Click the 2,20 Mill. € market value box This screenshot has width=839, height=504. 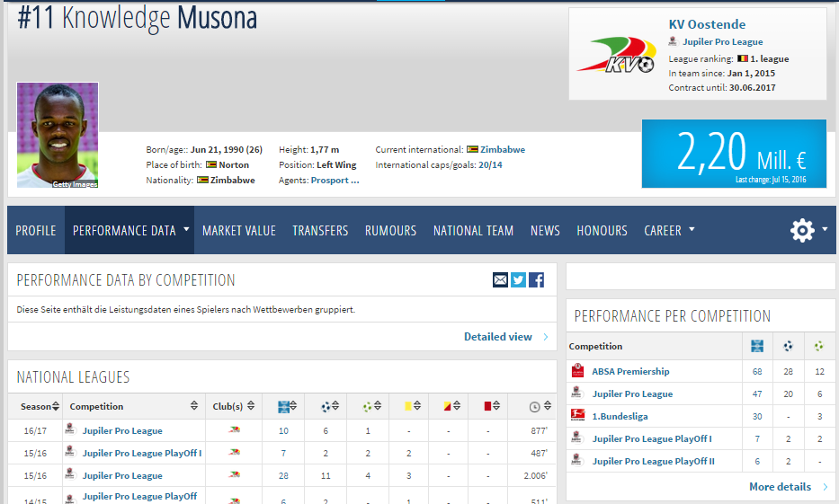click(x=734, y=154)
